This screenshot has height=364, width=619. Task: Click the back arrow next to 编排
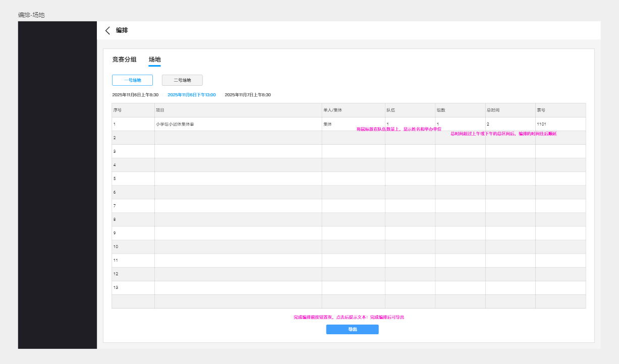pyautogui.click(x=107, y=30)
